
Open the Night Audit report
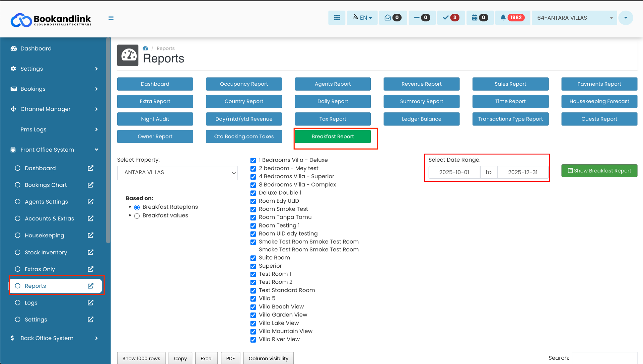click(155, 119)
